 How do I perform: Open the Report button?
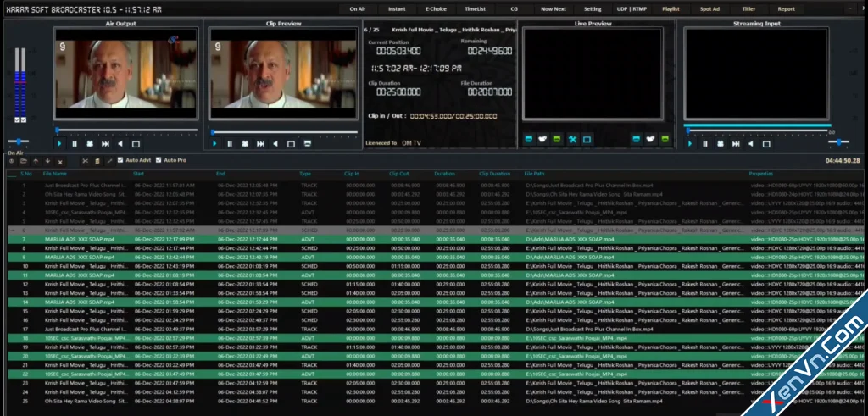click(786, 8)
